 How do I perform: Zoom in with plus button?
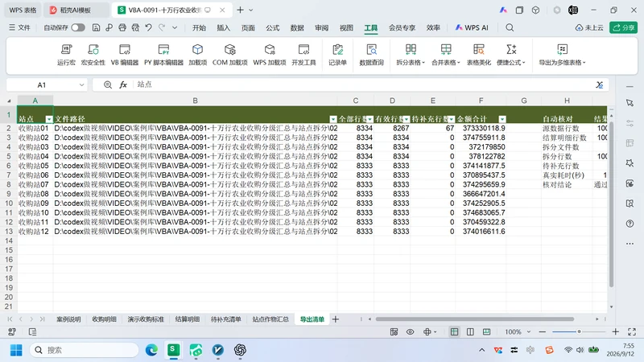[615, 331]
